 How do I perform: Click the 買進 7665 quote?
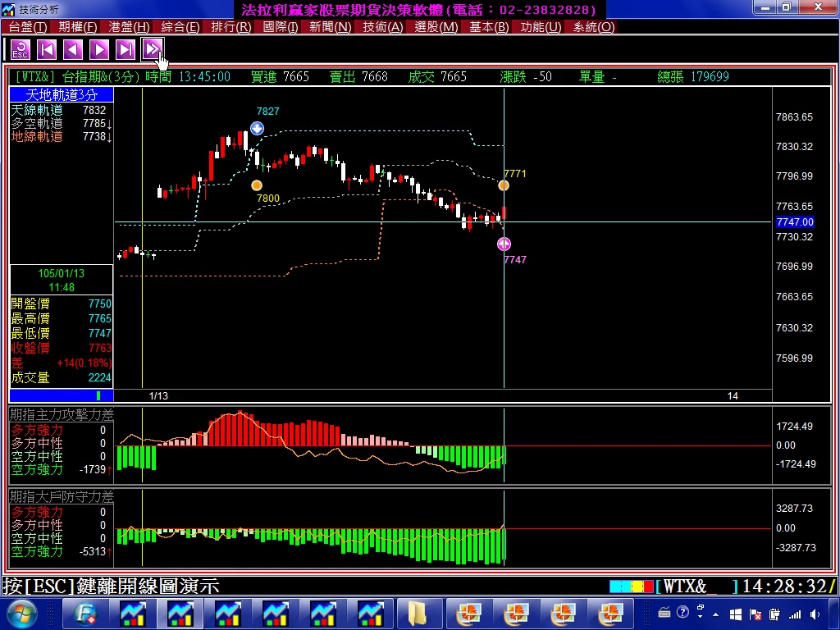pos(281,76)
